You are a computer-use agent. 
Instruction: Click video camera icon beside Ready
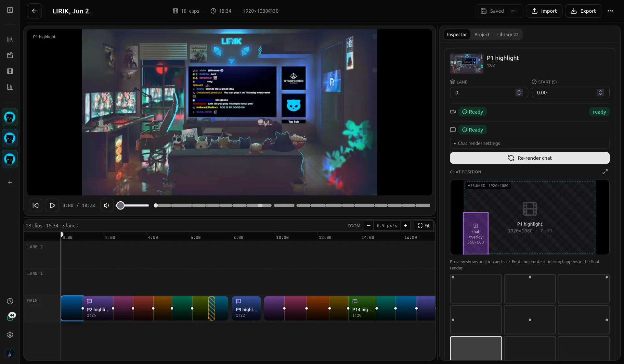point(453,112)
